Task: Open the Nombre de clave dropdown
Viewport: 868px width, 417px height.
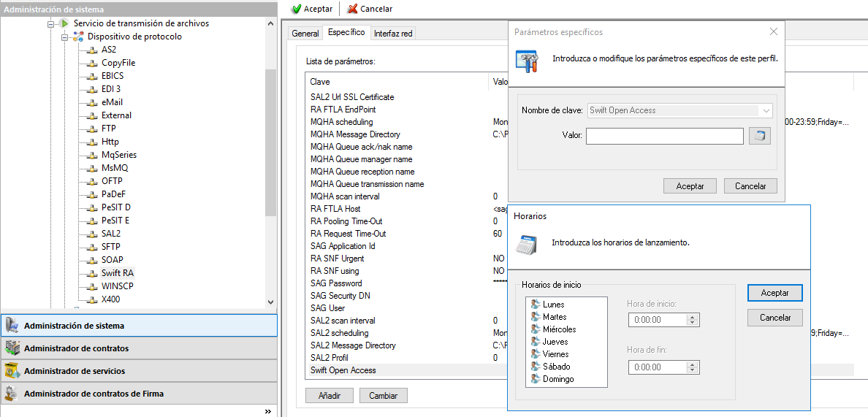Action: point(766,110)
